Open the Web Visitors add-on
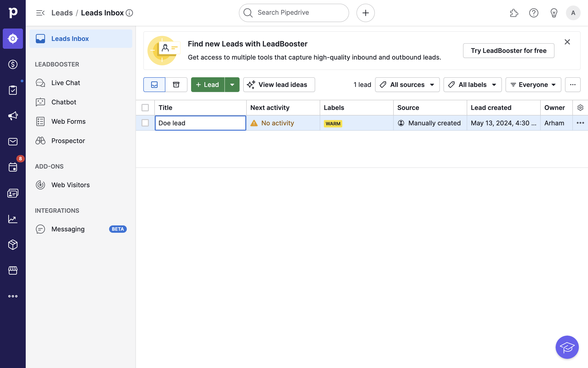Viewport: 588px width, 368px height. pyautogui.click(x=81, y=185)
